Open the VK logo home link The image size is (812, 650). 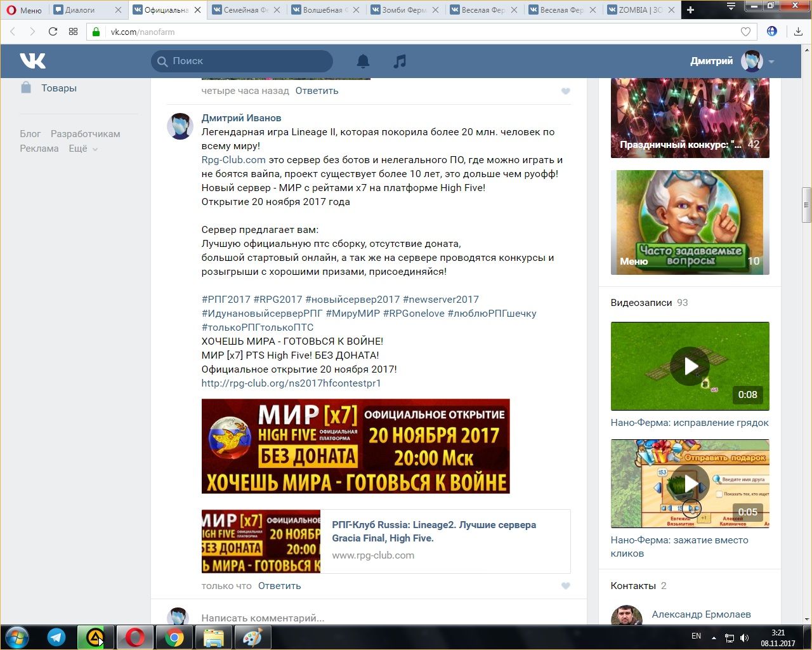(32, 61)
